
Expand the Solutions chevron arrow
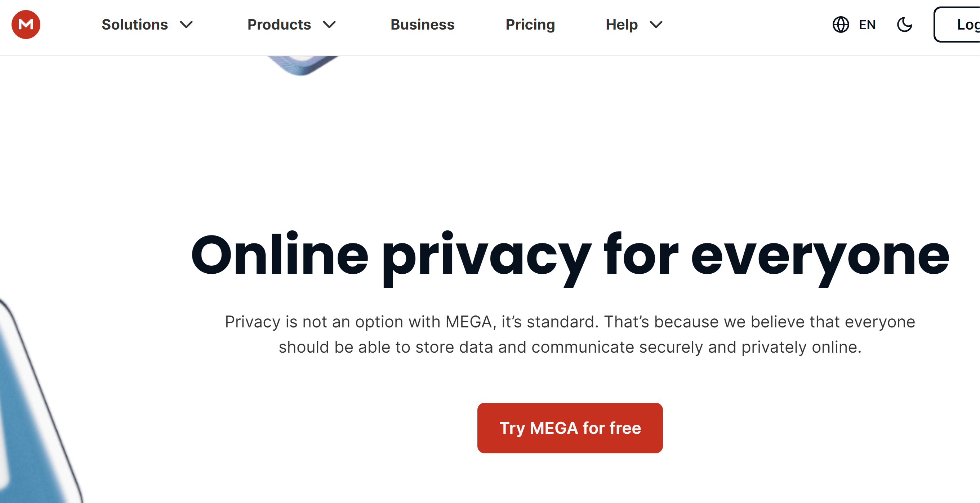coord(186,25)
